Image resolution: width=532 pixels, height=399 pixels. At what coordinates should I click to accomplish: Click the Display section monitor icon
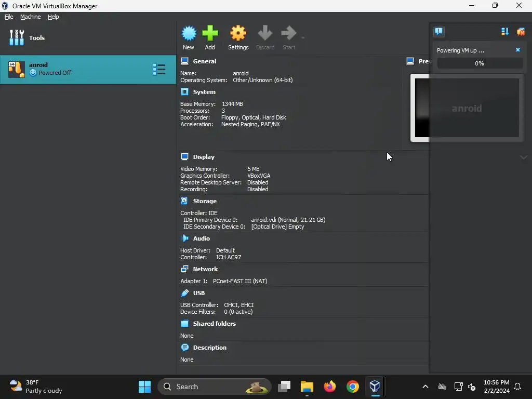[x=184, y=157]
